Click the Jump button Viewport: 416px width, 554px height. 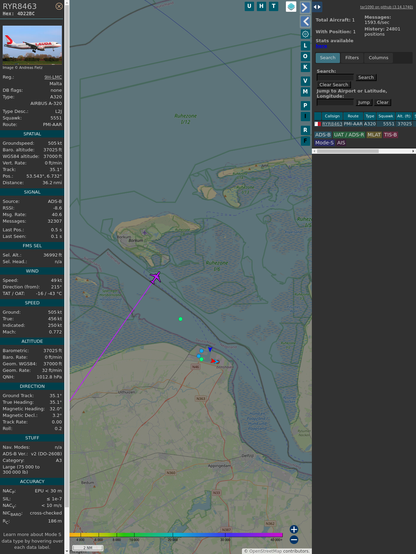[x=363, y=102]
